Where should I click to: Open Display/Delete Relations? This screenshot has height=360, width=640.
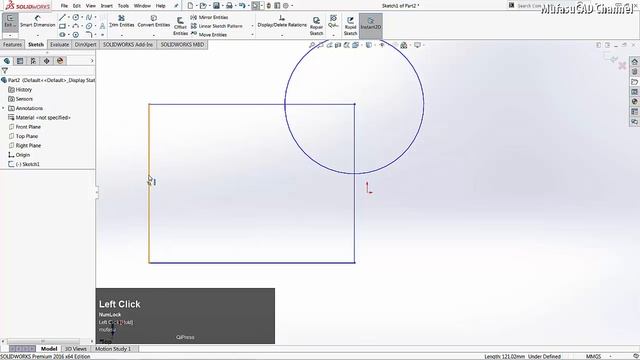tap(282, 21)
